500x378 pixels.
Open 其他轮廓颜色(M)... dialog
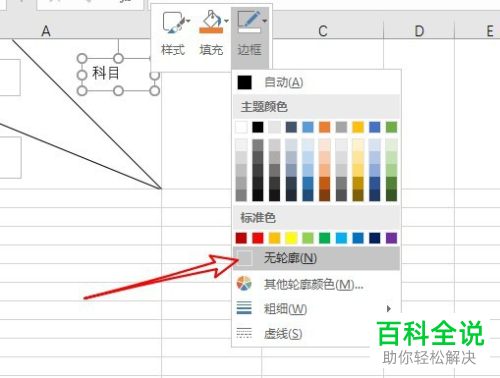[316, 284]
